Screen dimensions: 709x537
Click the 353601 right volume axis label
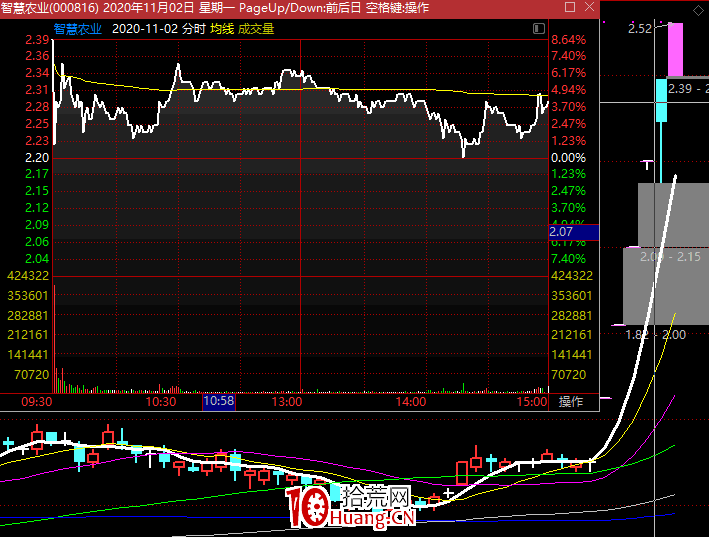(x=572, y=296)
